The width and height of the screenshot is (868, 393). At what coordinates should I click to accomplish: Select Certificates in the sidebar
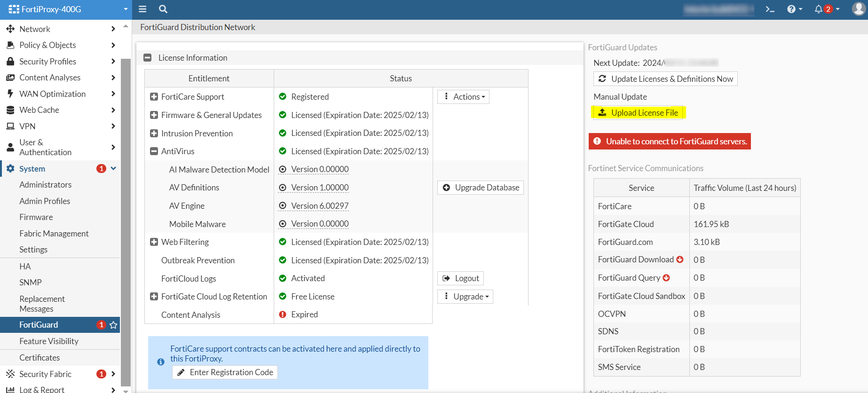point(39,358)
